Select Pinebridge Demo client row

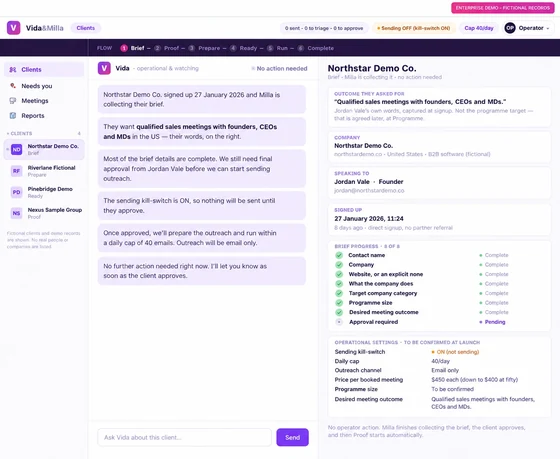[x=44, y=192]
